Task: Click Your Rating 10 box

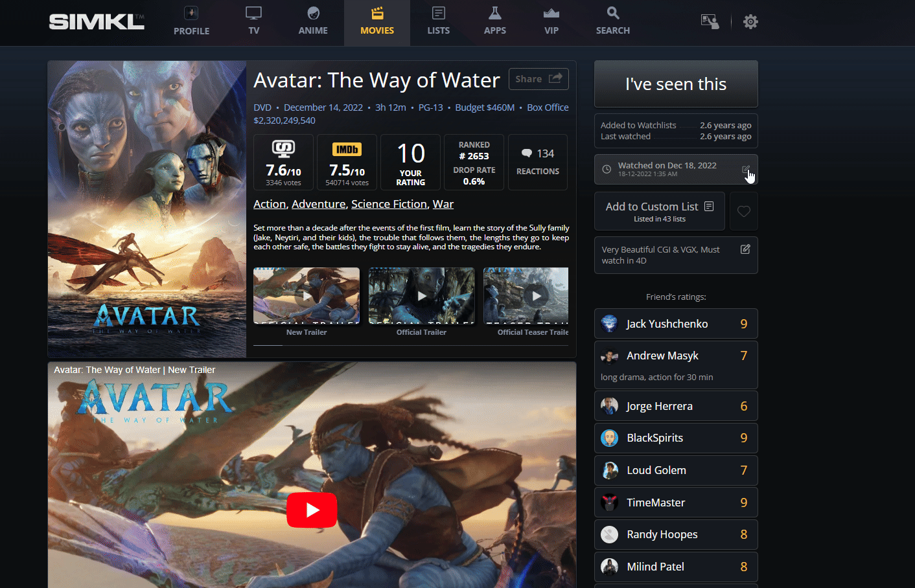Action: [x=410, y=162]
